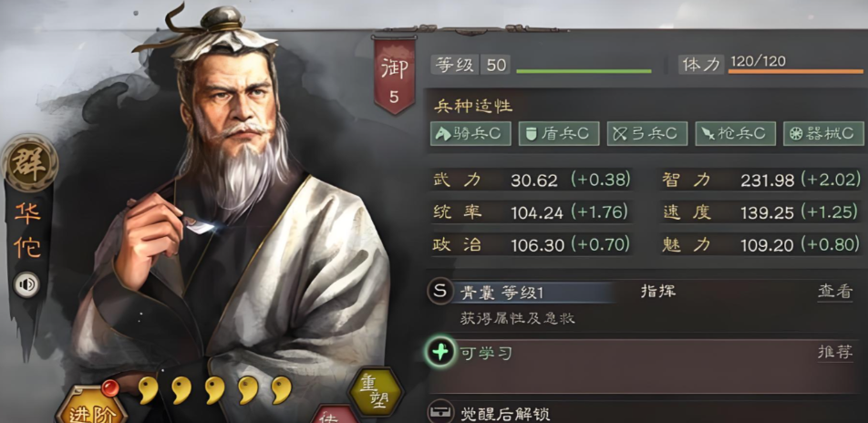Image resolution: width=868 pixels, height=423 pixels.
Task: Click the S-rank skill grade icon
Action: [439, 291]
